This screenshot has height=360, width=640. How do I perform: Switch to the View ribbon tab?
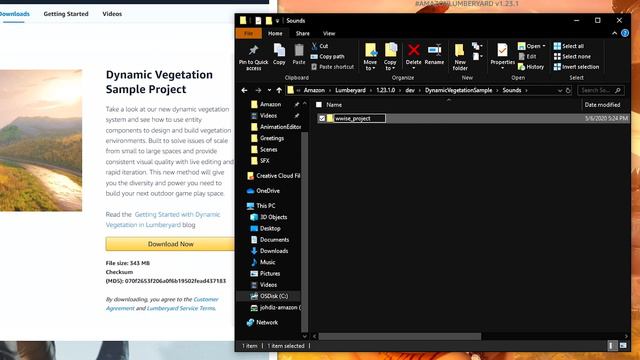[x=329, y=33]
